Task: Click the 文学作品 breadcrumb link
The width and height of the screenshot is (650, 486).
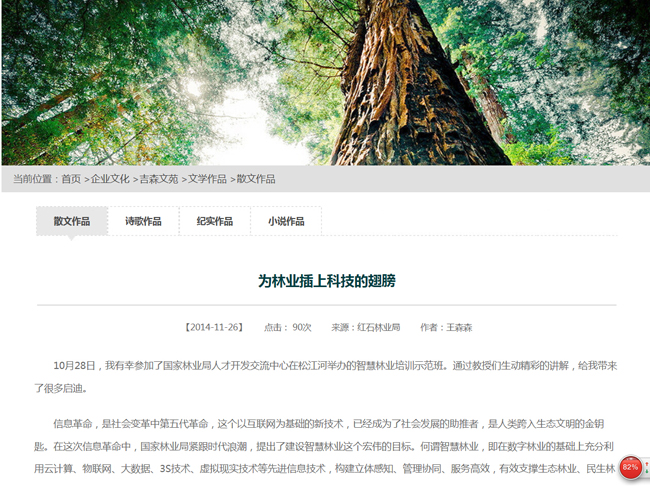Action: pos(207,179)
